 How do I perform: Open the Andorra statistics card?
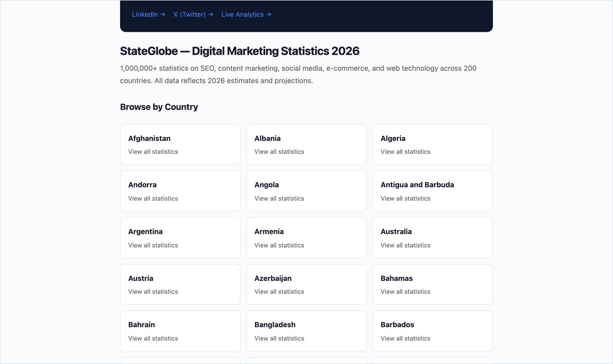tap(180, 191)
